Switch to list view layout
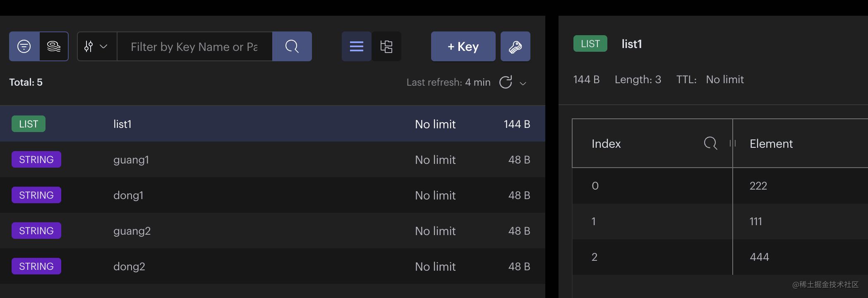 point(356,46)
